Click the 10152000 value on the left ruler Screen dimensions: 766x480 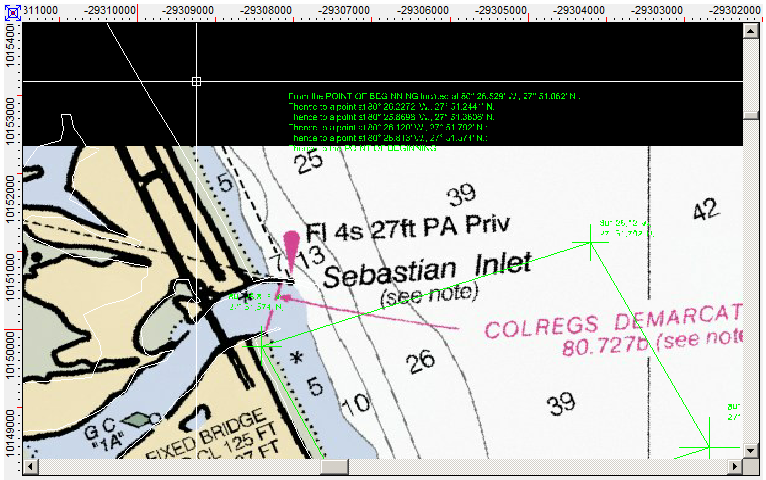[x=11, y=199]
